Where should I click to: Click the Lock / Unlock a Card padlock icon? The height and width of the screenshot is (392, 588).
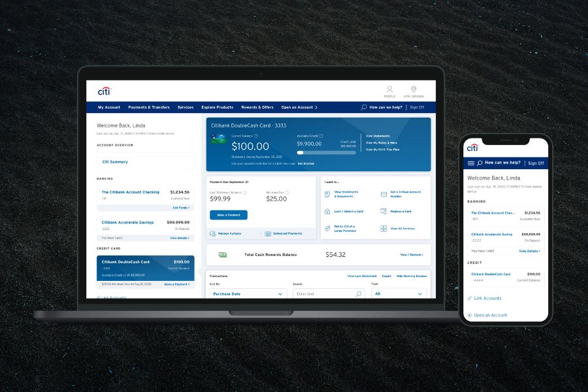tap(327, 212)
